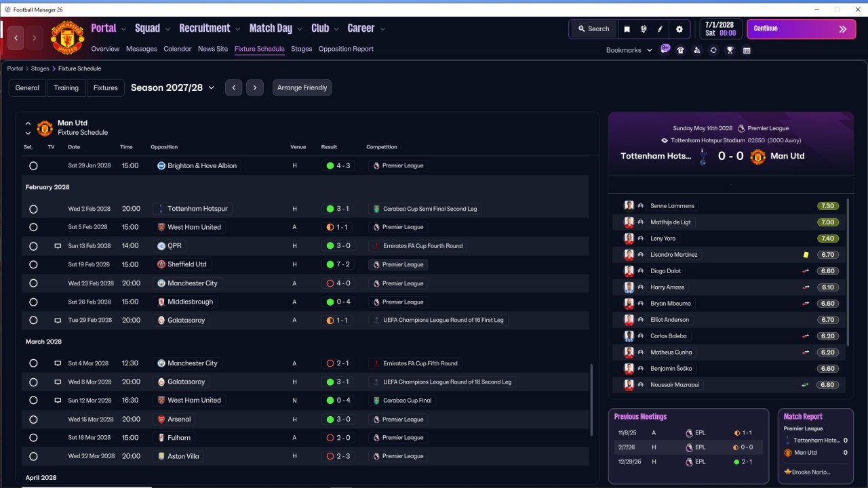Viewport: 868px width, 488px height.
Task: Click the fixture list vertical scrollbar
Action: tap(591, 400)
